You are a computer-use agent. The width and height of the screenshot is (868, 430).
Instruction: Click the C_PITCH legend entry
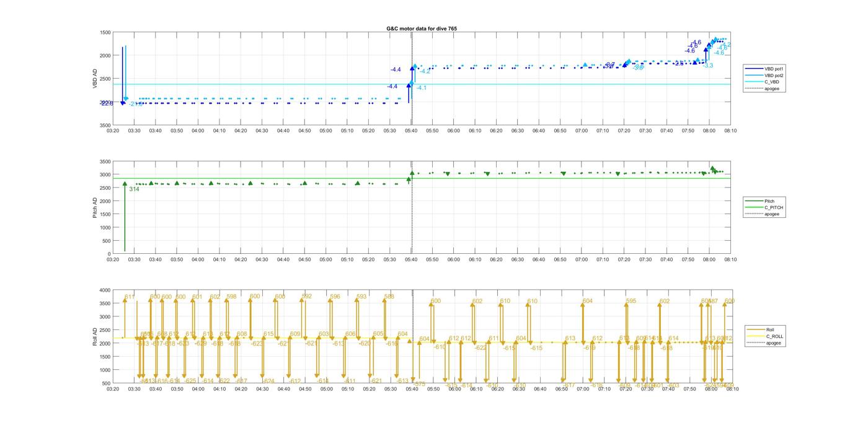pos(773,207)
